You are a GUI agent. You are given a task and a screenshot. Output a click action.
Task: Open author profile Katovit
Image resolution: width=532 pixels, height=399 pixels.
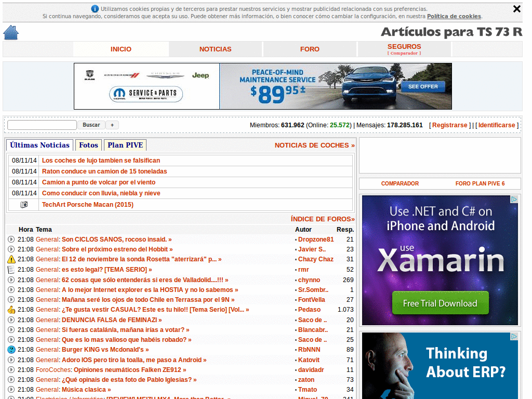(x=309, y=360)
